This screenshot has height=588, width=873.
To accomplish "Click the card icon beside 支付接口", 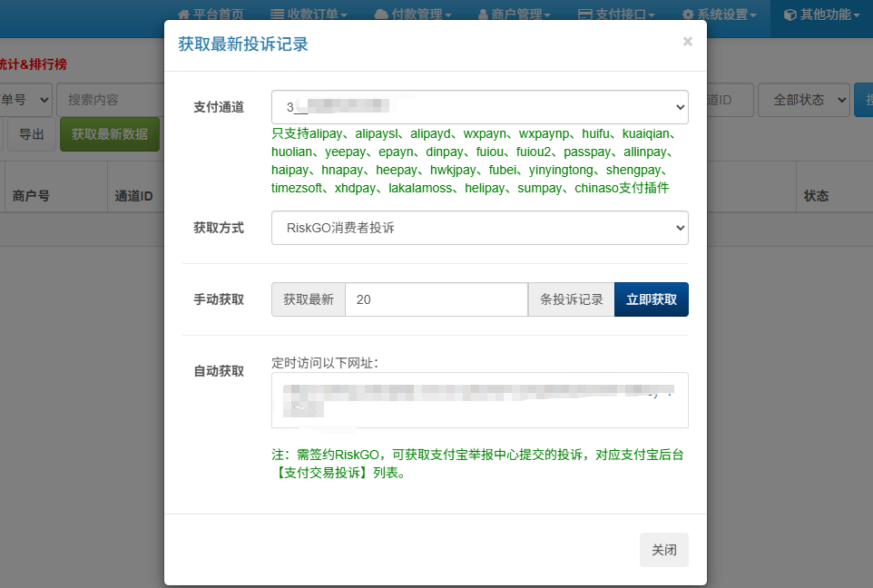I will [x=585, y=15].
